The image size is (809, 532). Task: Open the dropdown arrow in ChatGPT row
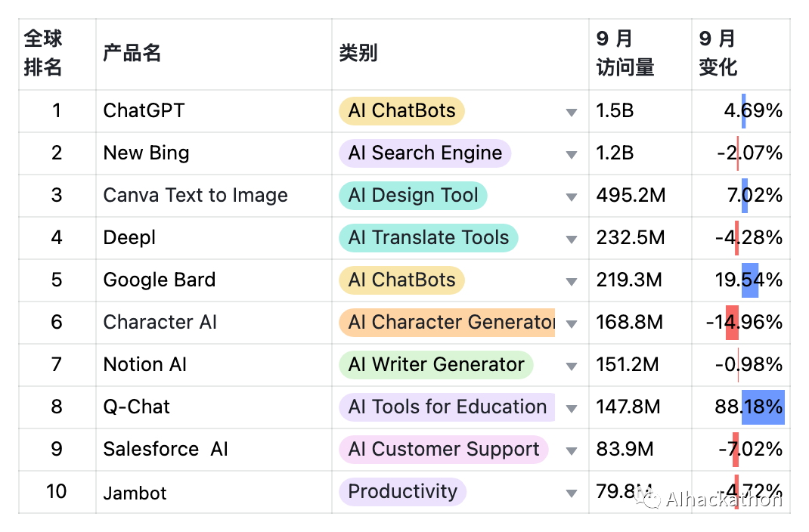(x=572, y=113)
